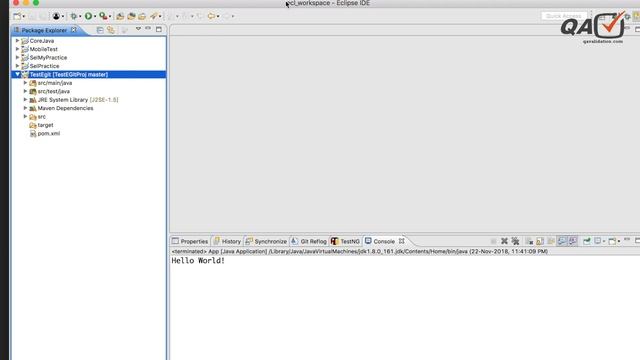Pin the Console view

(587, 241)
